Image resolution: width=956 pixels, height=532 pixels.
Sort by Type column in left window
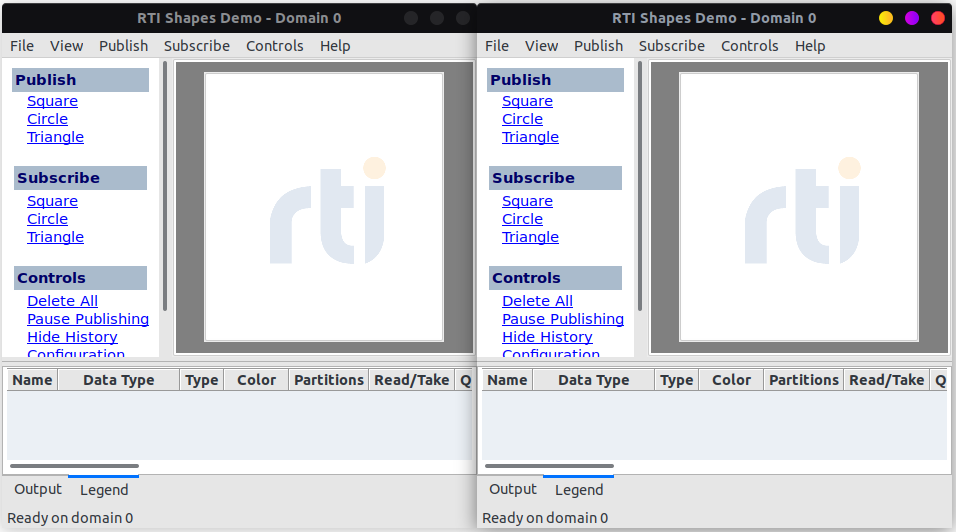[x=202, y=380]
